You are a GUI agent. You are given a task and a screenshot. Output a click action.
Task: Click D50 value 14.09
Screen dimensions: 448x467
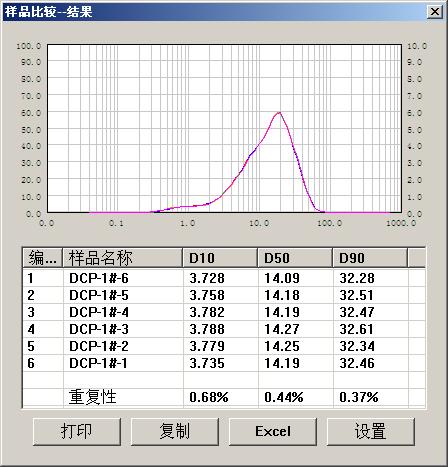[282, 278]
